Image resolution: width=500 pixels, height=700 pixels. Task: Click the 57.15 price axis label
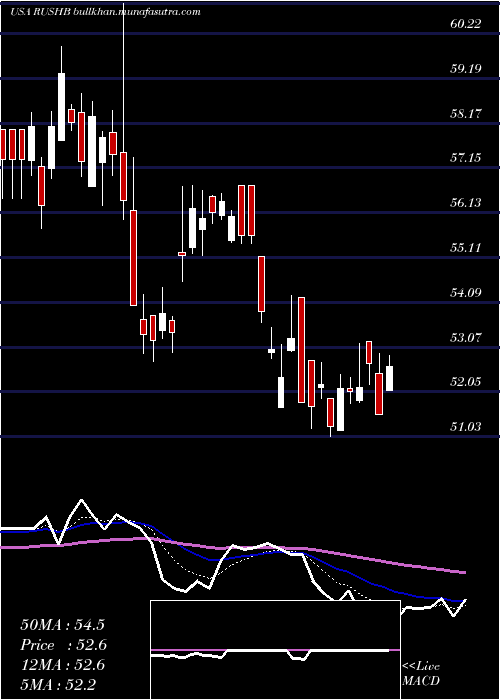click(x=466, y=158)
